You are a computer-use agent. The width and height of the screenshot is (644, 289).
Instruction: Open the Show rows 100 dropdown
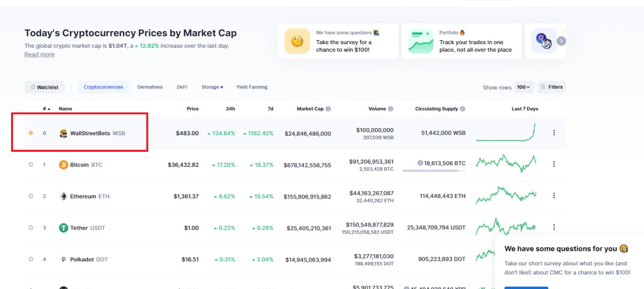pyautogui.click(x=523, y=87)
